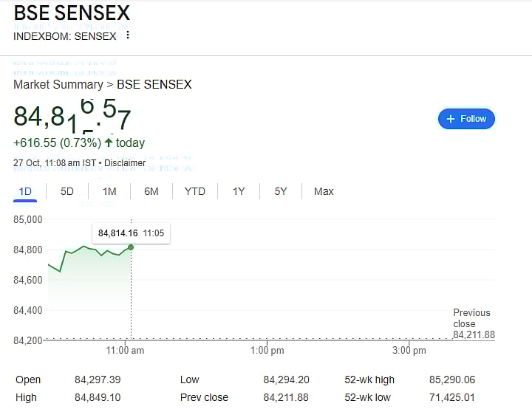
Task: Click the plus icon on Follow button
Action: [451, 119]
